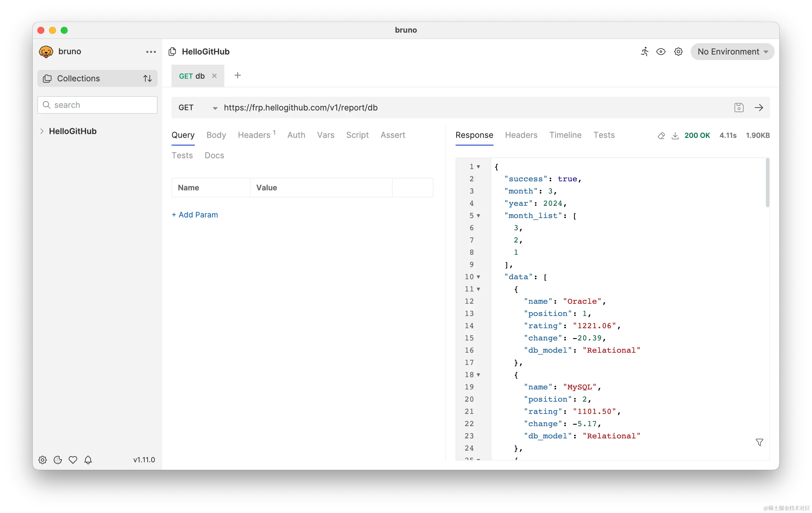Send the request with the arrow icon
This screenshot has width=812, height=513.
[x=759, y=108]
